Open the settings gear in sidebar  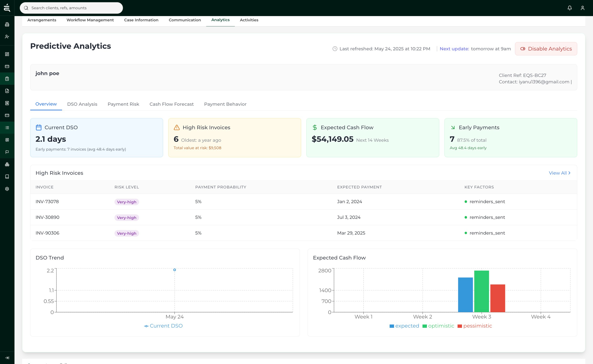7,189
